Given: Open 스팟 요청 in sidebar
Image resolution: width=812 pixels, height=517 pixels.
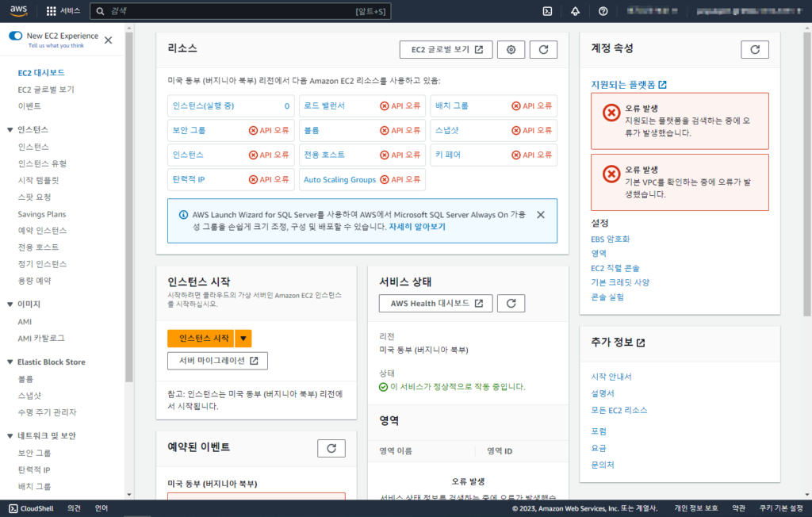Looking at the screenshot, I should click(x=34, y=197).
